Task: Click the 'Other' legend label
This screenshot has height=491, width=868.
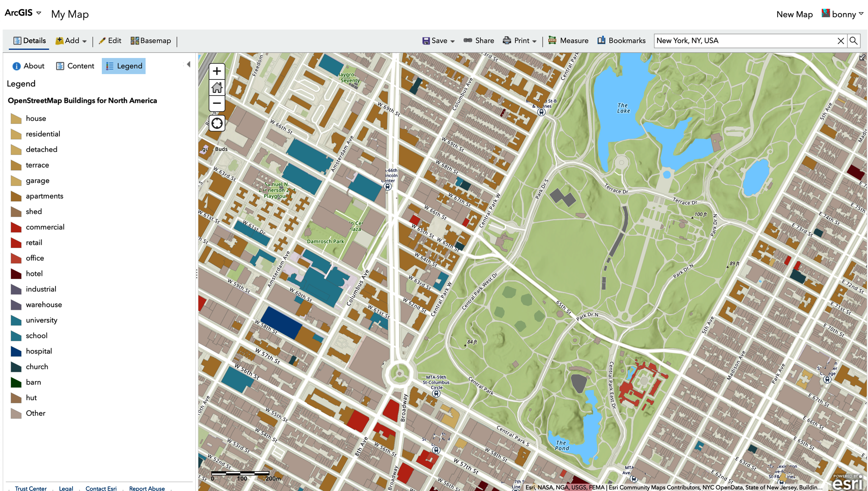Action: [x=35, y=413]
